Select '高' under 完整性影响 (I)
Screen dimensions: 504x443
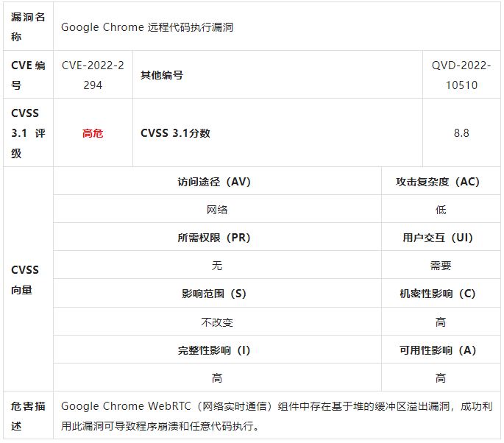(x=217, y=378)
